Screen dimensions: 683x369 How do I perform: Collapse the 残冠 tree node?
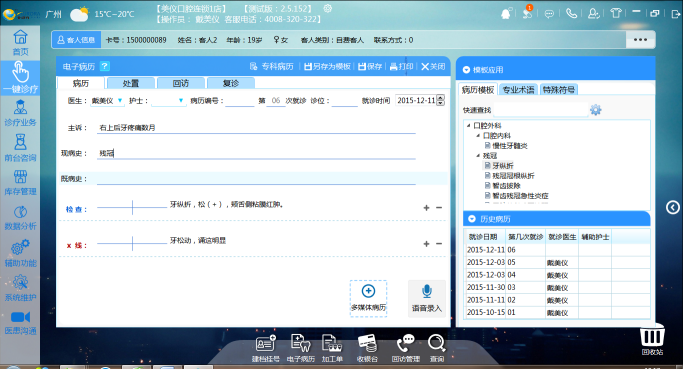pyautogui.click(x=478, y=156)
